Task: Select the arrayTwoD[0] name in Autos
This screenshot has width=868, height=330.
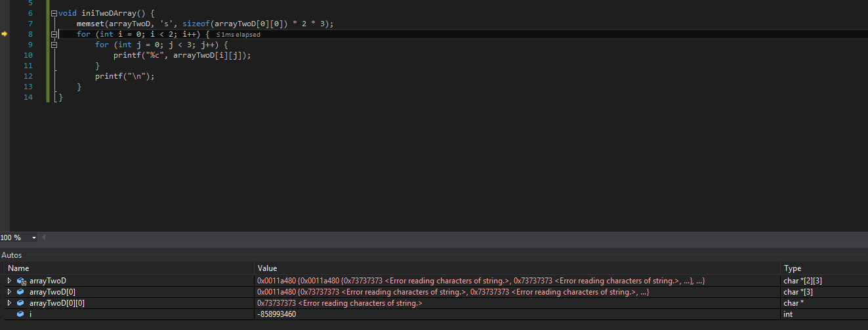Action: pyautogui.click(x=52, y=292)
